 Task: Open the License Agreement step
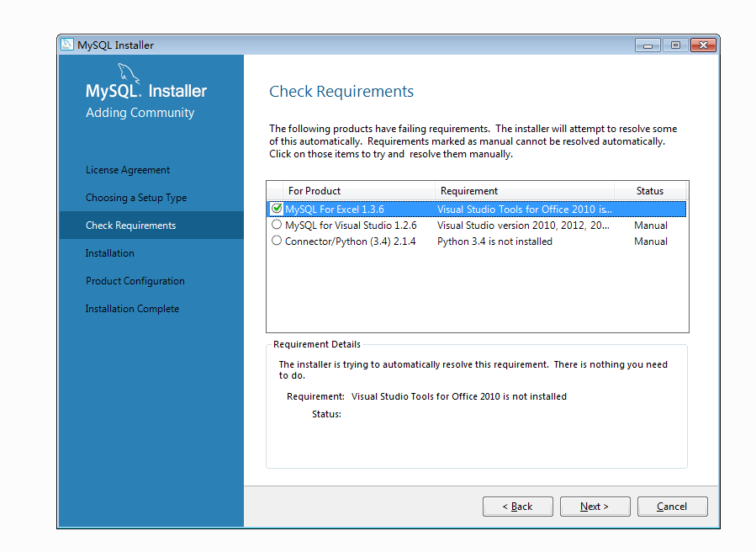point(128,170)
